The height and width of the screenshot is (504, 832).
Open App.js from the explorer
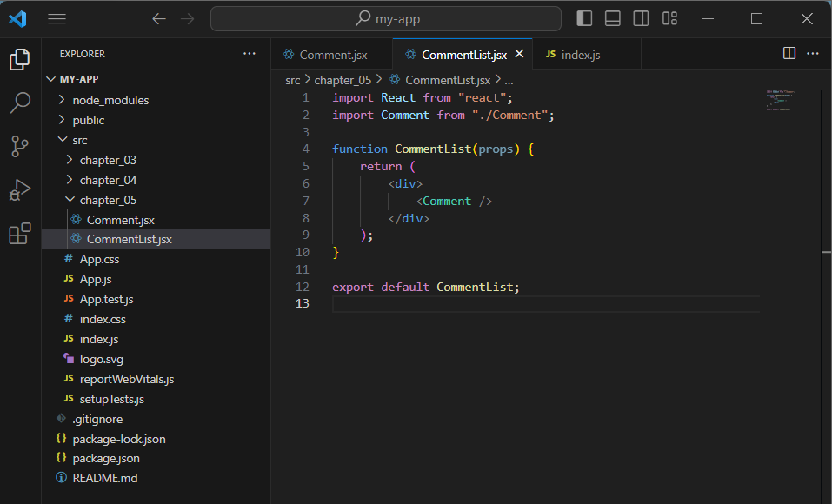(156, 279)
